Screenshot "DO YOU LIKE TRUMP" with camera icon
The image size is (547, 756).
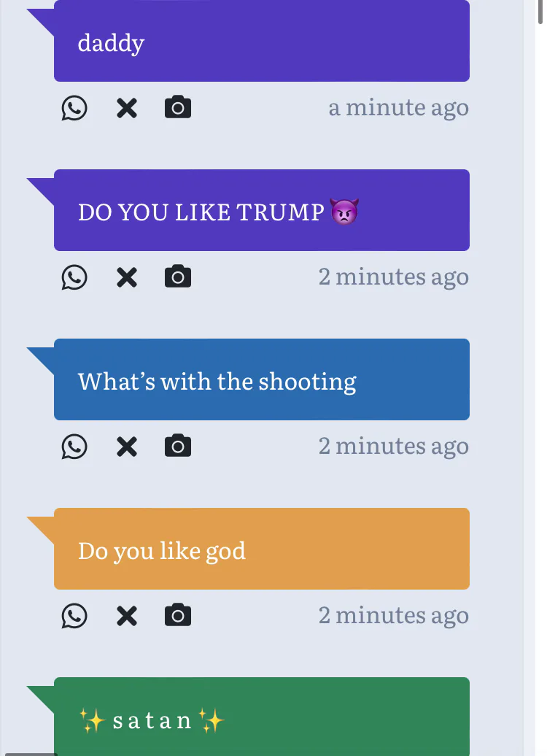178,277
